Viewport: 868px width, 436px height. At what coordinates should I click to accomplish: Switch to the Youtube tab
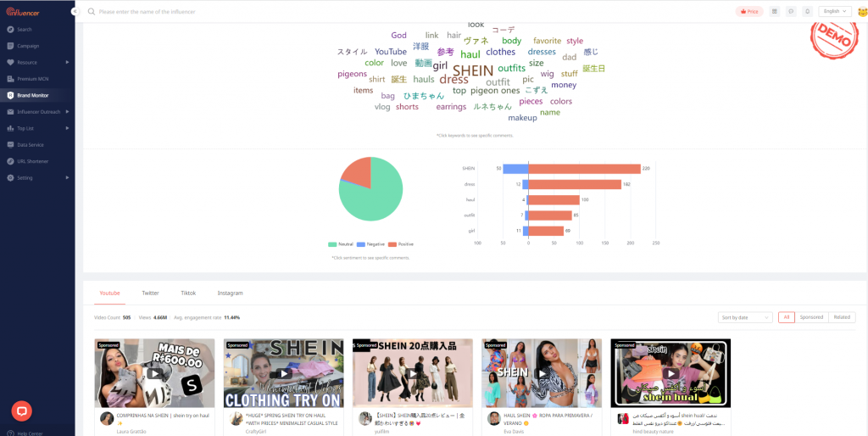pos(109,293)
